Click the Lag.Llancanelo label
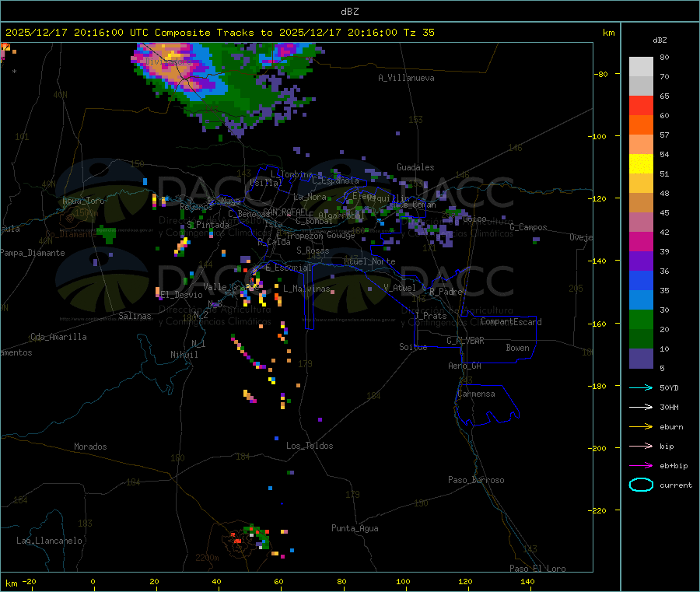The height and width of the screenshot is (592, 700). [49, 541]
